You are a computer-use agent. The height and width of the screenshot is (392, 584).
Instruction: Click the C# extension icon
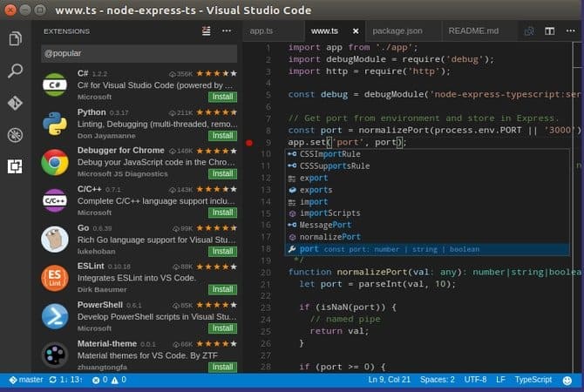tap(55, 84)
